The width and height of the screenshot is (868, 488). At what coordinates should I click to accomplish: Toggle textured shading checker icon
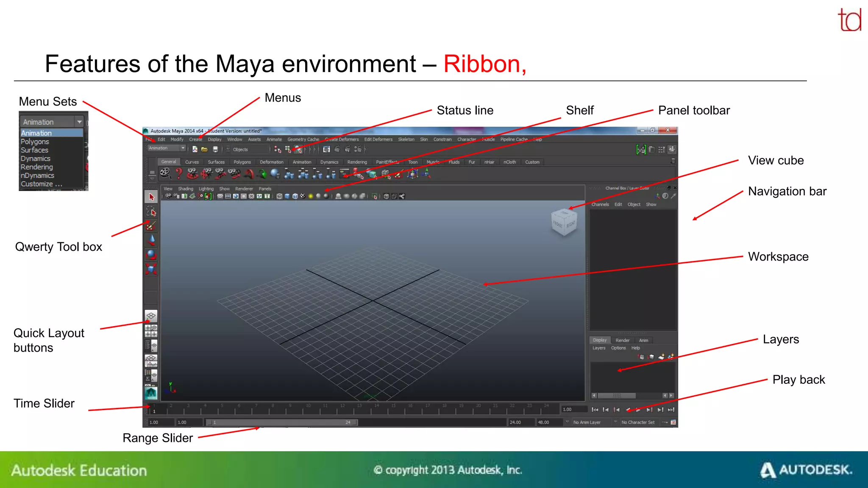(303, 196)
